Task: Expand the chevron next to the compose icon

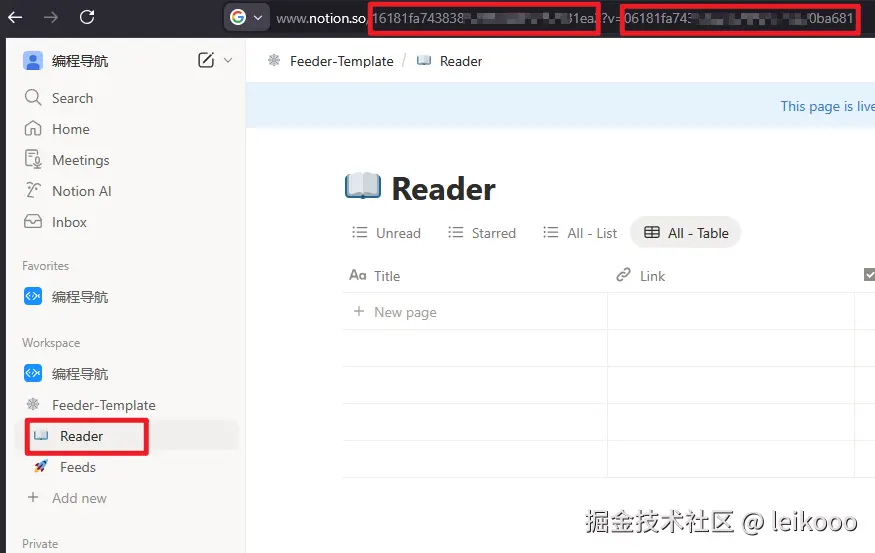Action: (x=228, y=60)
